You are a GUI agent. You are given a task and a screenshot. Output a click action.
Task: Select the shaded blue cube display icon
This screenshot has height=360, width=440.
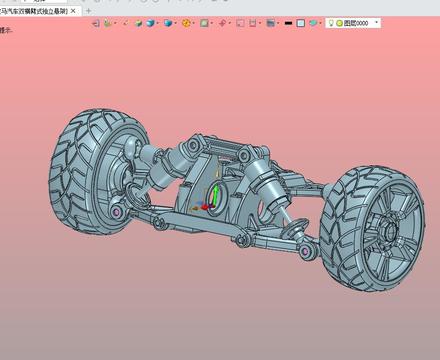point(151,23)
